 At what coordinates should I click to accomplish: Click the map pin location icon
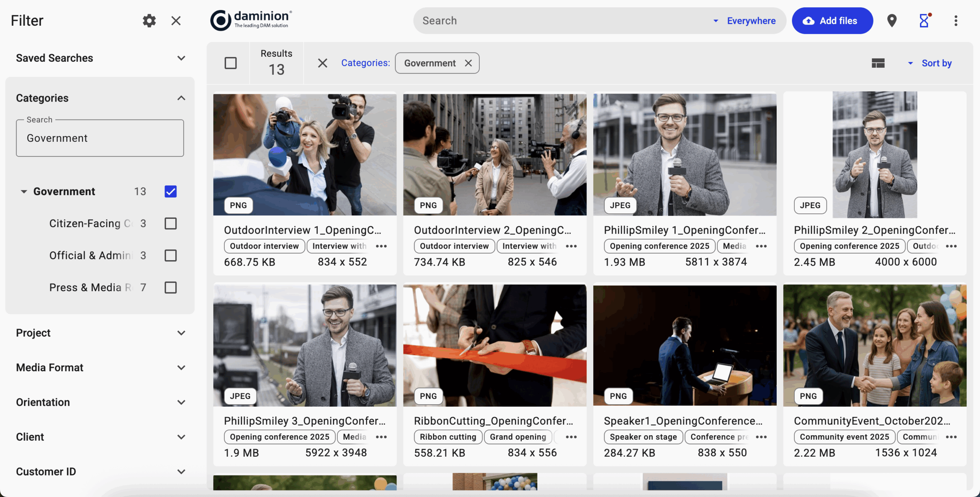point(892,21)
